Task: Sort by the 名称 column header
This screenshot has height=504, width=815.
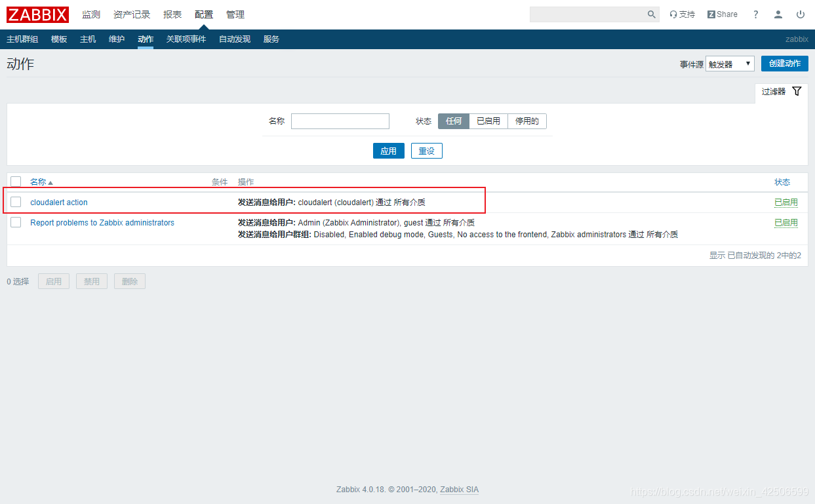Action: tap(41, 182)
